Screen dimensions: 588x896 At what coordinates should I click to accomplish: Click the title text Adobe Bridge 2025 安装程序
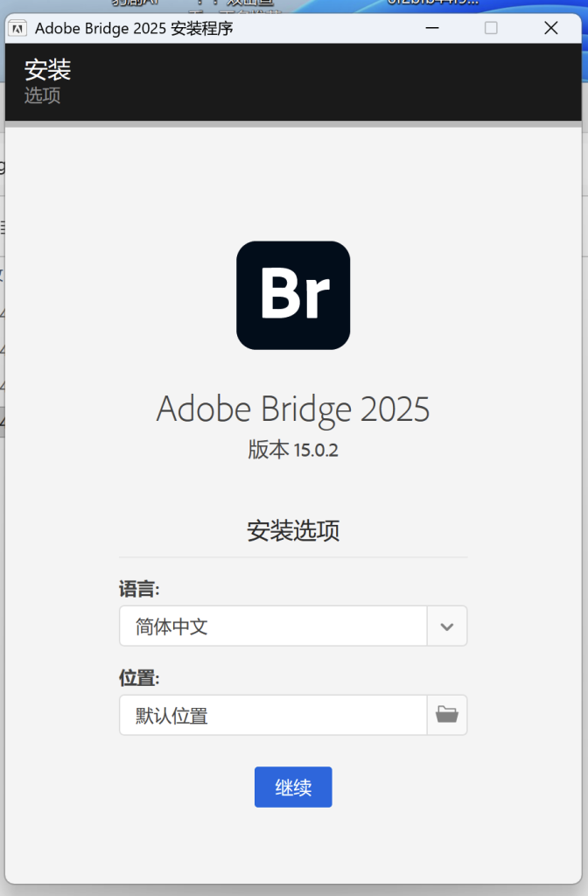tap(134, 28)
